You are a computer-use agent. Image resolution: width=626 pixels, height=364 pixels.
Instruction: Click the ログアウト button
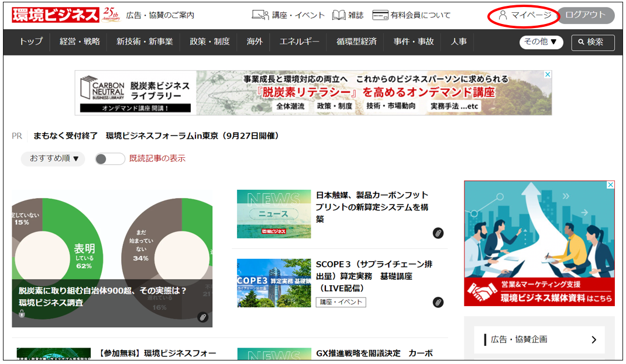click(585, 15)
